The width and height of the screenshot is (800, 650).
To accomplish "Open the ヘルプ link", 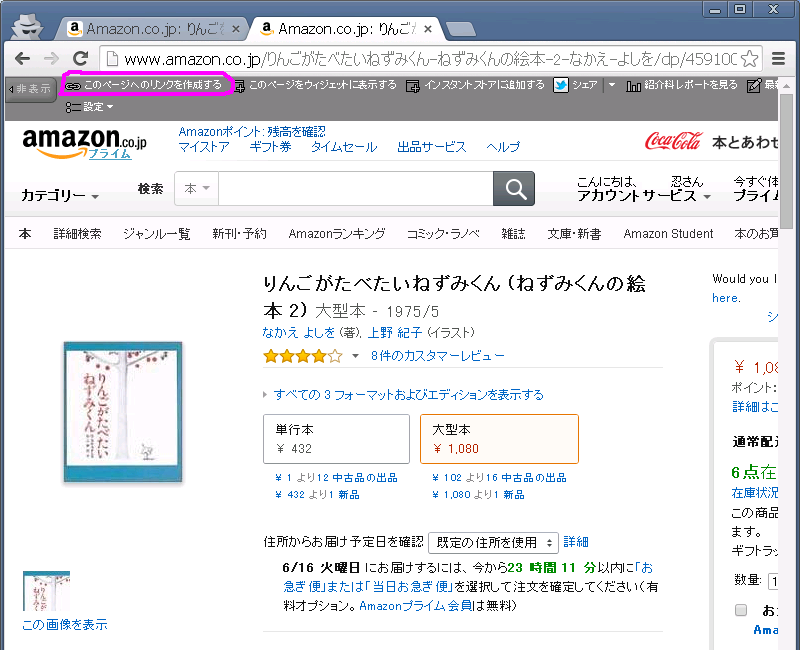I will pyautogui.click(x=503, y=147).
